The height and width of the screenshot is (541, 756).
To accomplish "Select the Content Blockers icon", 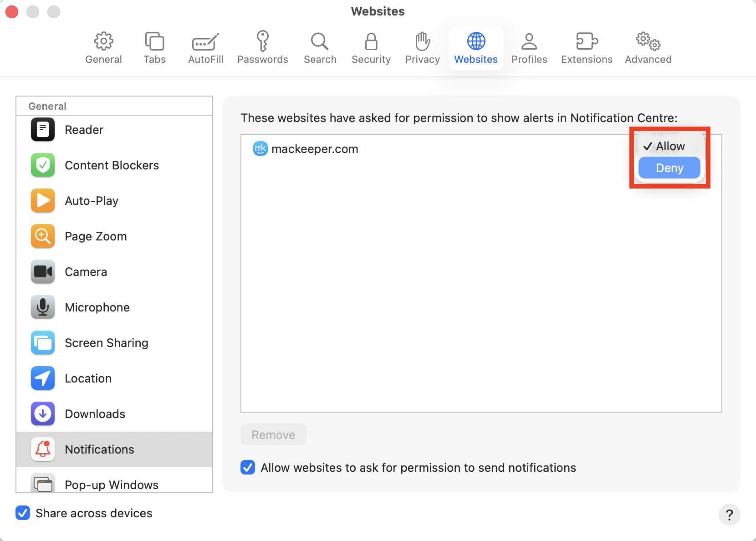I will 42,165.
